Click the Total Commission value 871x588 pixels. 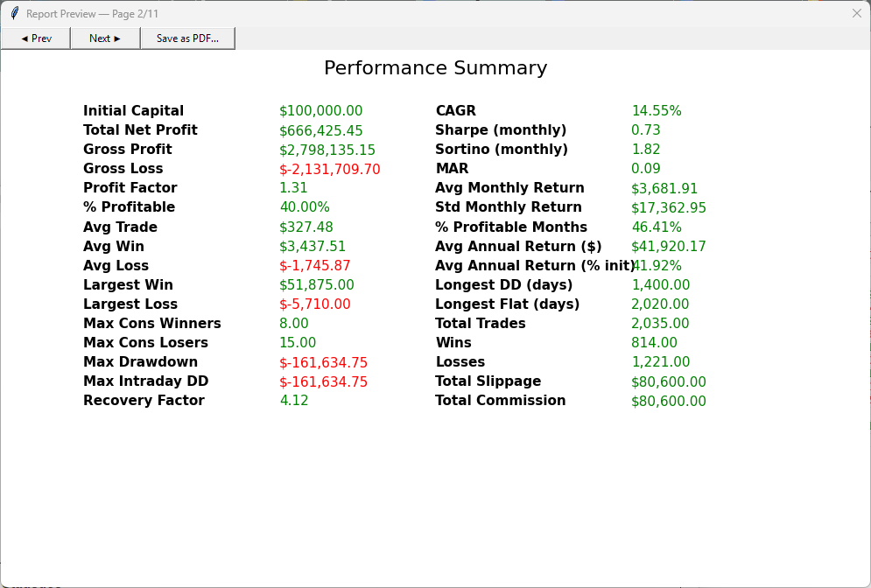pyautogui.click(x=669, y=401)
